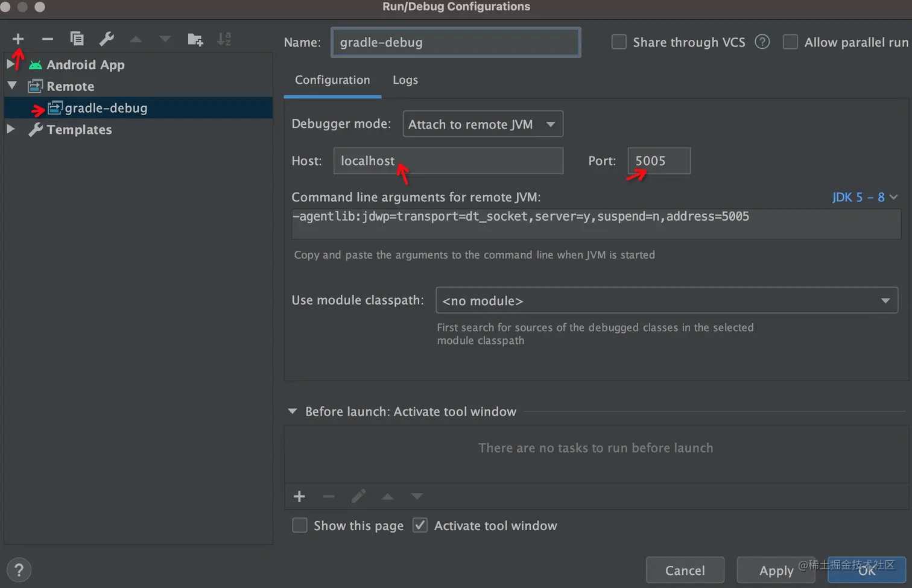912x588 pixels.
Task: Add a new configuration with the plus icon
Action: pos(18,39)
